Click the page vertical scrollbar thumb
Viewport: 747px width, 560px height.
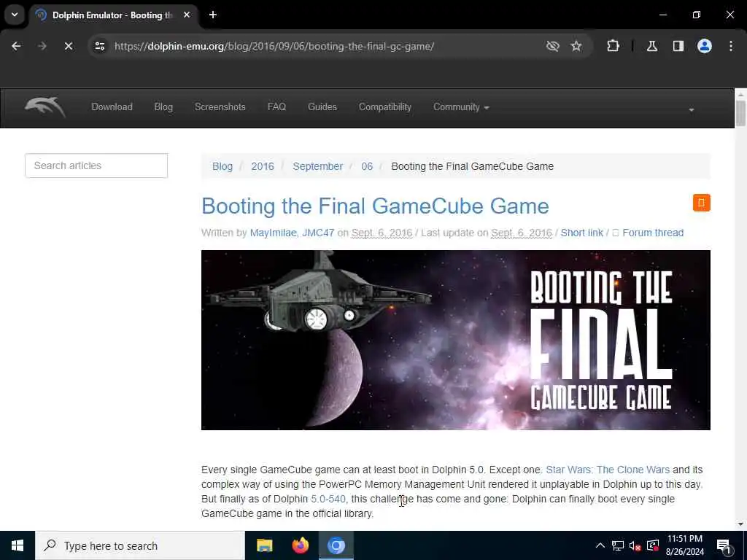740,113
